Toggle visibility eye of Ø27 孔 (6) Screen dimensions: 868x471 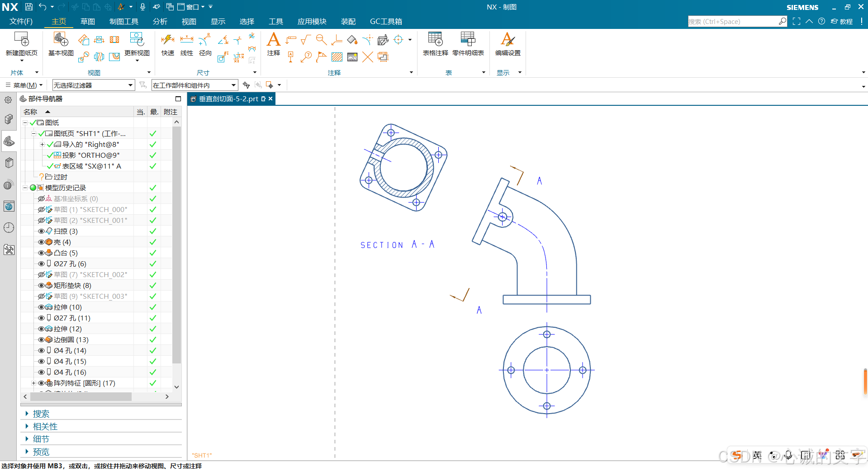(42, 264)
